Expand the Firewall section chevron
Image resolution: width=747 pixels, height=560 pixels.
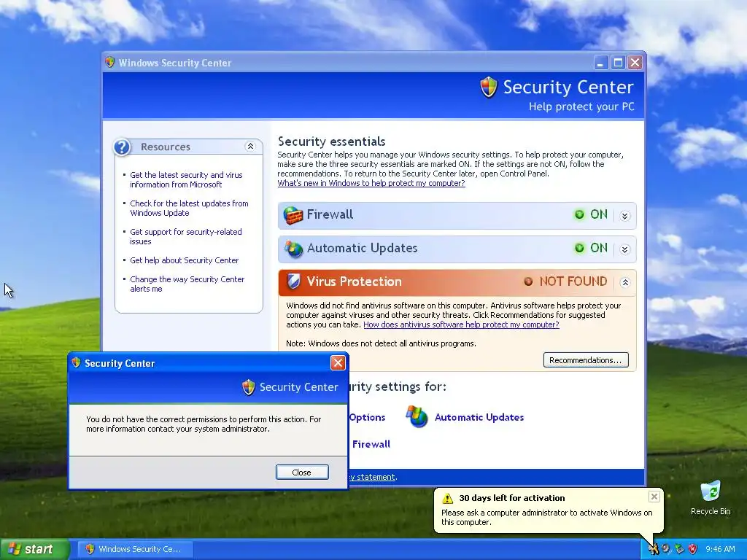pyautogui.click(x=625, y=216)
